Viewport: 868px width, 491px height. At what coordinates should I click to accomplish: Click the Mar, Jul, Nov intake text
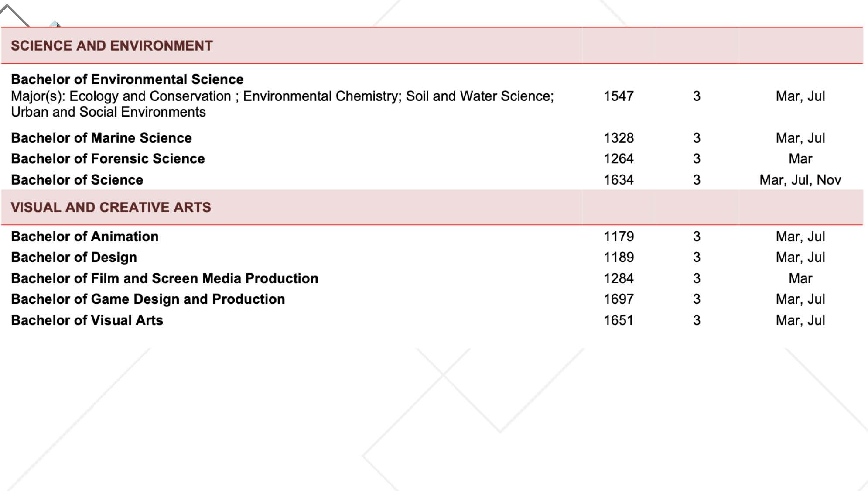tap(800, 180)
